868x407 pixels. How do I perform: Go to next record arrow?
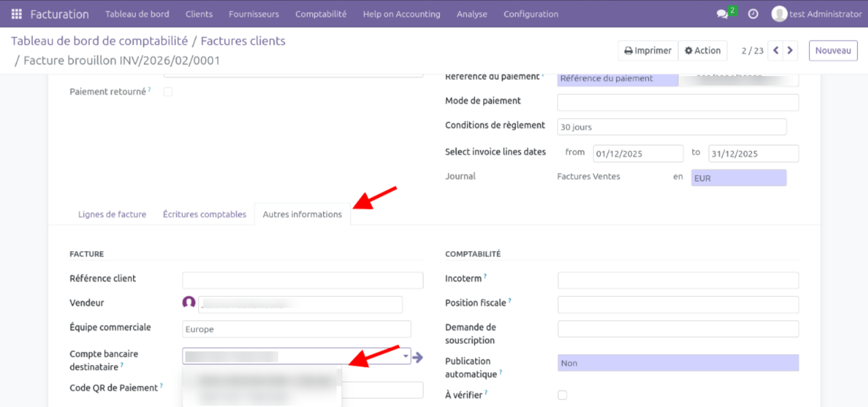tap(791, 50)
